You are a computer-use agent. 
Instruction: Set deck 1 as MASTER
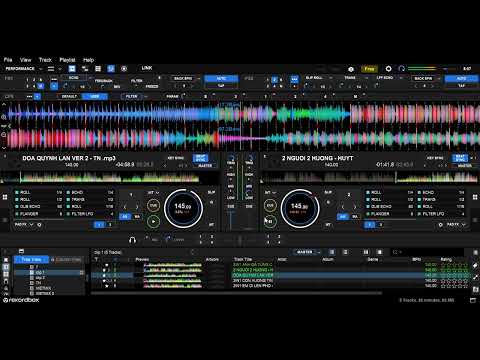click(x=205, y=165)
